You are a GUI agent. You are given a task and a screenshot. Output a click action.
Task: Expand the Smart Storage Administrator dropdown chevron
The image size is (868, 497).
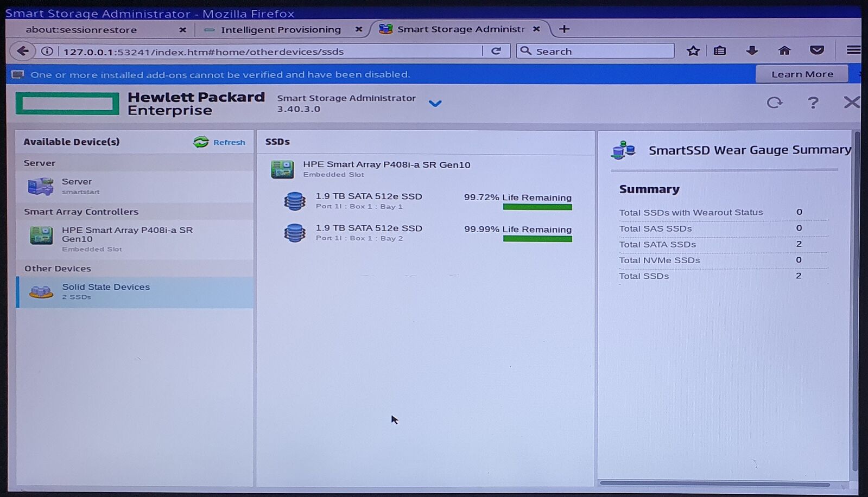pos(435,103)
